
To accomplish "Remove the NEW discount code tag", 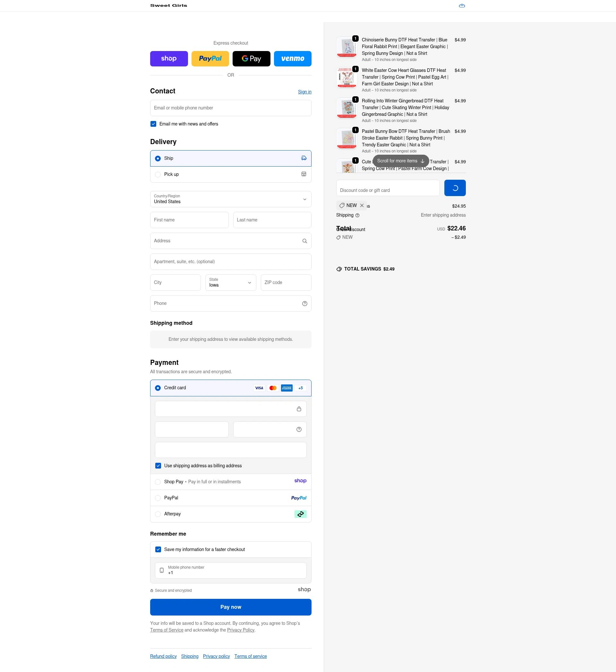I will tap(362, 205).
